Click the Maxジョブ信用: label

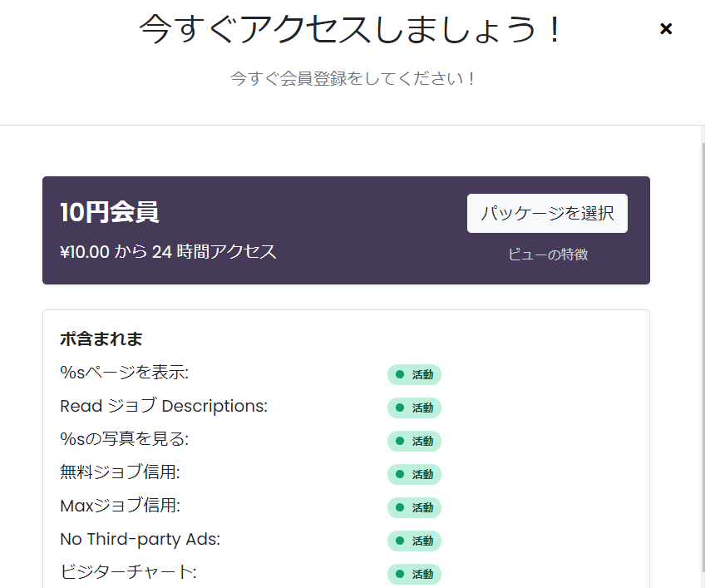(x=120, y=505)
